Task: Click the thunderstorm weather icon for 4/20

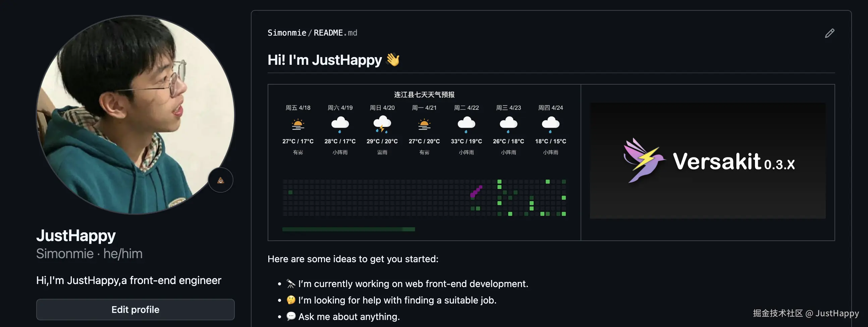Action: tap(382, 124)
